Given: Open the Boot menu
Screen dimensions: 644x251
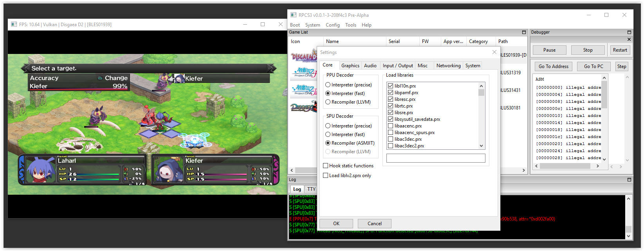Looking at the screenshot, I should 295,25.
